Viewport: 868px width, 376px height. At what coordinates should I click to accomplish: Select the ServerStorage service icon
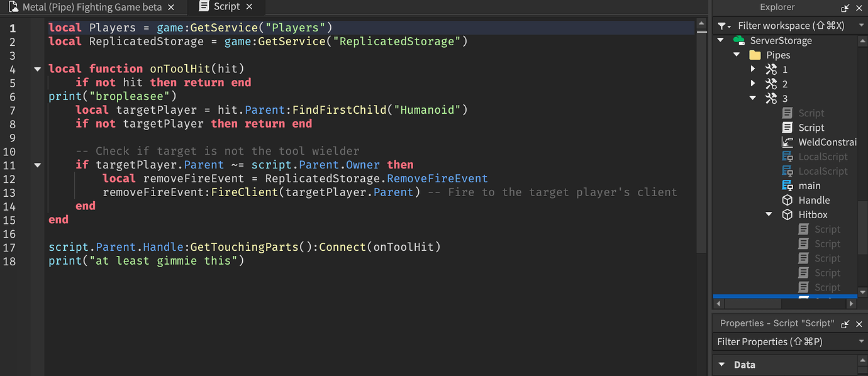739,40
